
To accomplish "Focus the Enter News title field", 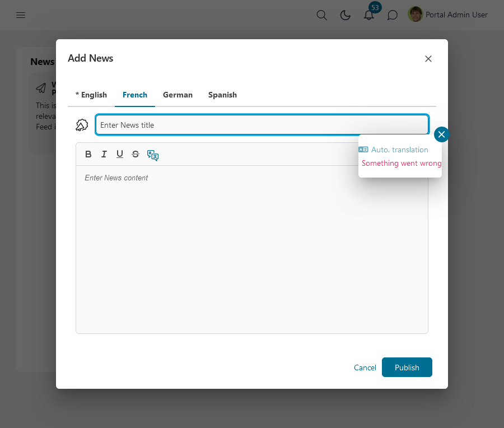I will (262, 125).
